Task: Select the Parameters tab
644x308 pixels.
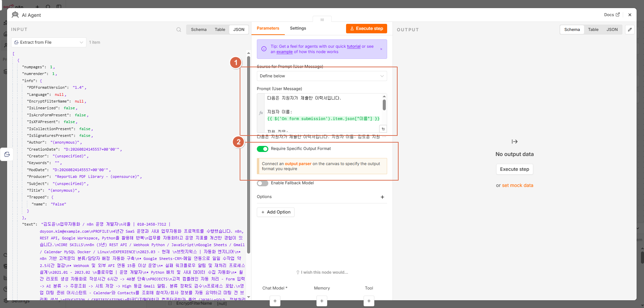Action: click(x=268, y=28)
